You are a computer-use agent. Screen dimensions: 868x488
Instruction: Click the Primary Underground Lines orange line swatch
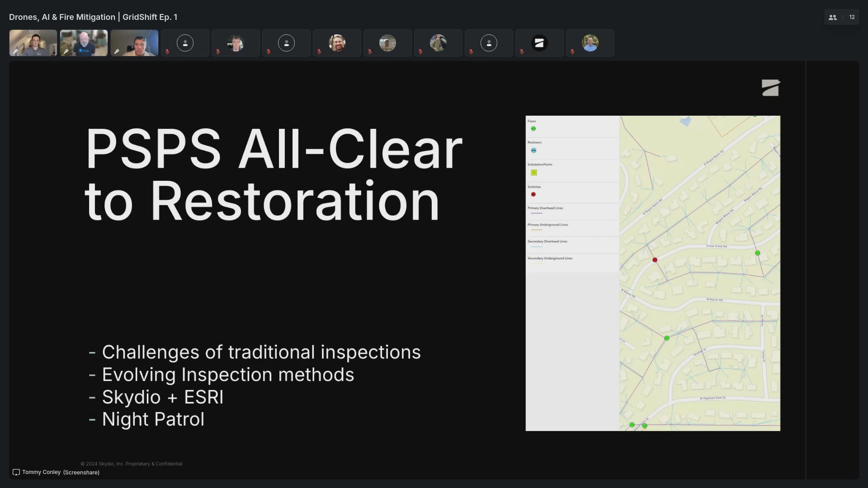(x=536, y=230)
